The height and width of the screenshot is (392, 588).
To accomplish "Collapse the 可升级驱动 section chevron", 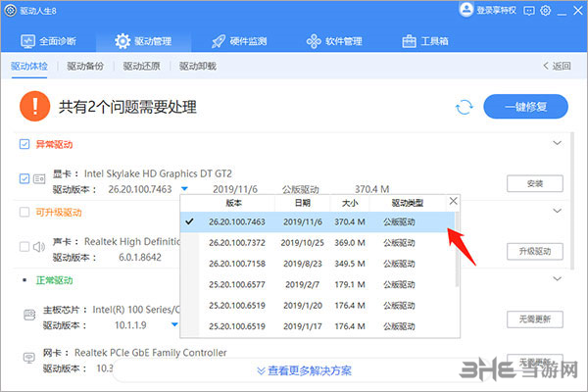I will coord(558,211).
